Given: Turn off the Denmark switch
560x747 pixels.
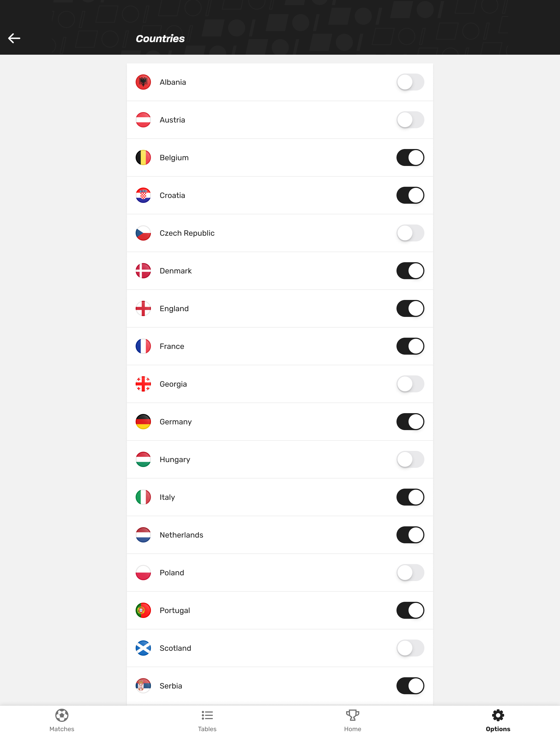Looking at the screenshot, I should (410, 270).
